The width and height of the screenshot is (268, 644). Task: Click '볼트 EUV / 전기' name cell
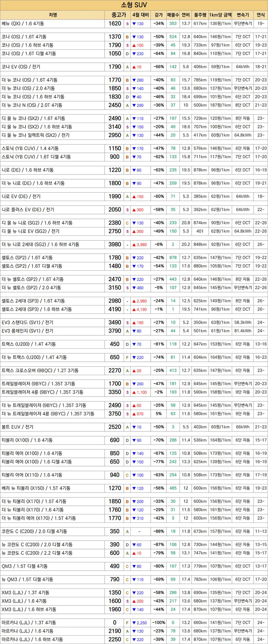[x=17, y=427]
